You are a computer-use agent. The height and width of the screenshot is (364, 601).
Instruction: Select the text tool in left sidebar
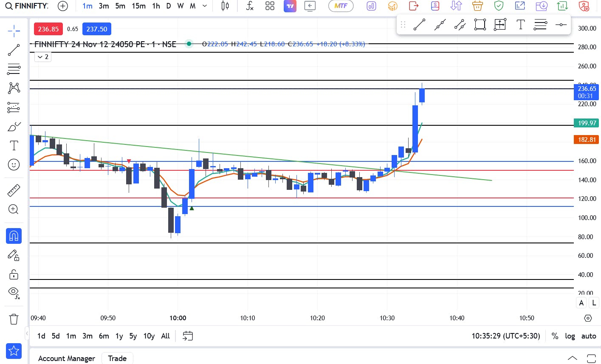(x=14, y=146)
